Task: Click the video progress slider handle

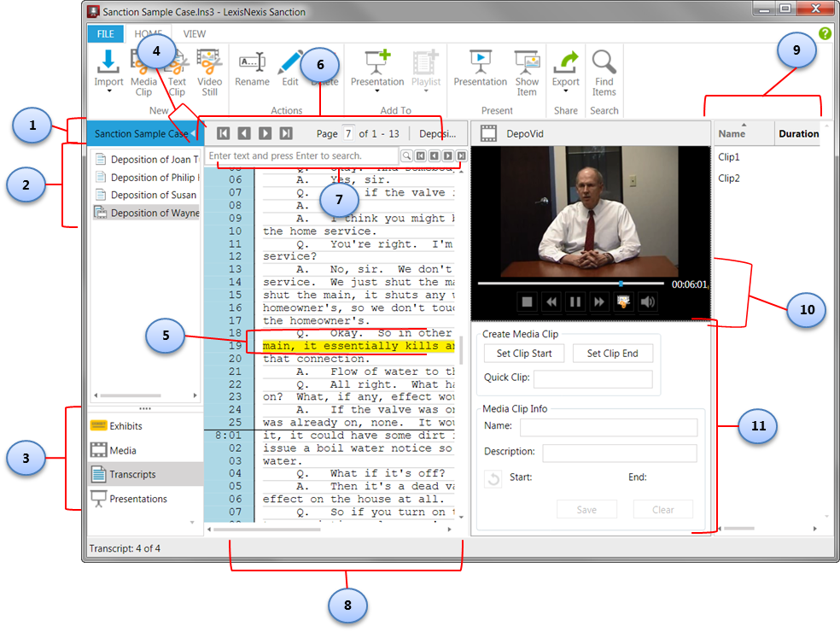Action: (x=621, y=283)
